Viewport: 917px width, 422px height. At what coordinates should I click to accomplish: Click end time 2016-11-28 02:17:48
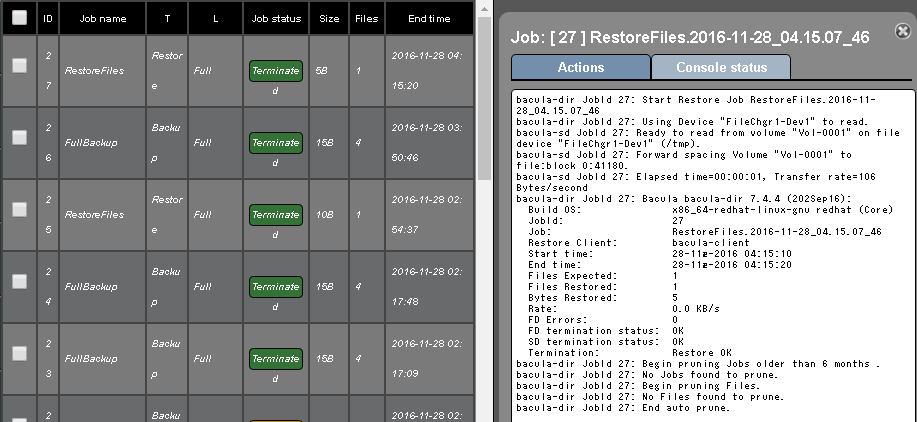(x=427, y=286)
